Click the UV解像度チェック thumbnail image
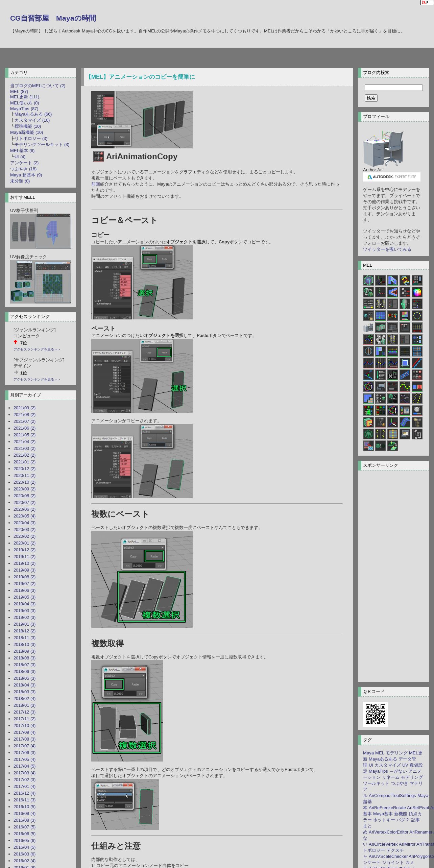Viewport: 434px width, 868px height. pos(41,282)
